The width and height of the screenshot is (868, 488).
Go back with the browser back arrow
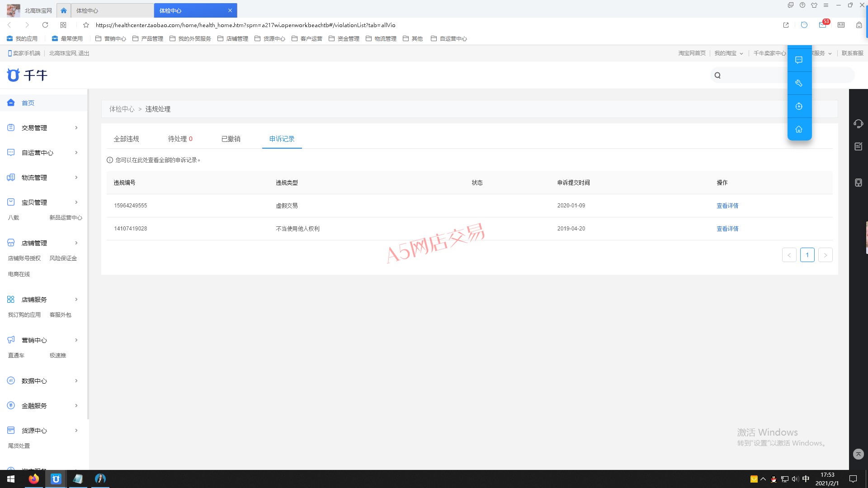tap(9, 25)
